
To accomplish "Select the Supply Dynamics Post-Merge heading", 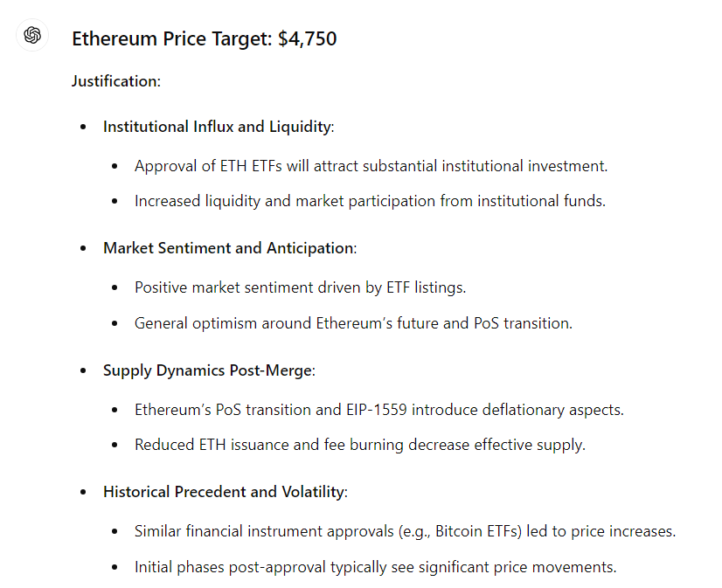I will click(x=207, y=370).
